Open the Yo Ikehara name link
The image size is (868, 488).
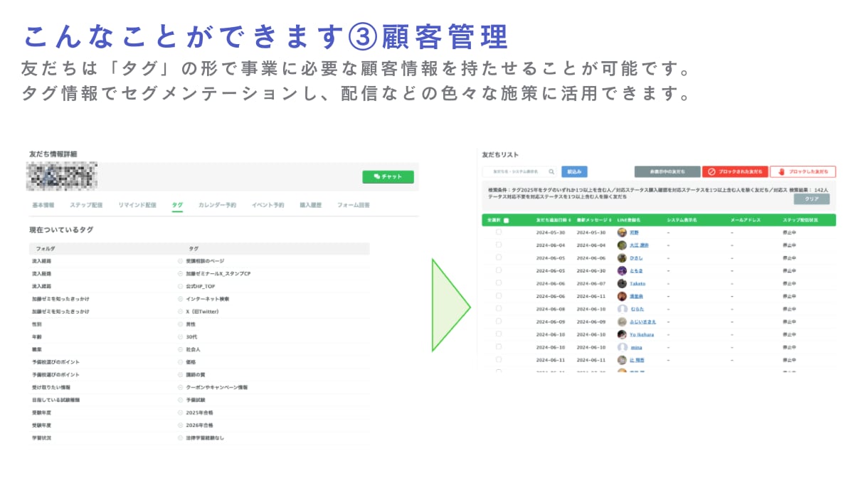(642, 335)
